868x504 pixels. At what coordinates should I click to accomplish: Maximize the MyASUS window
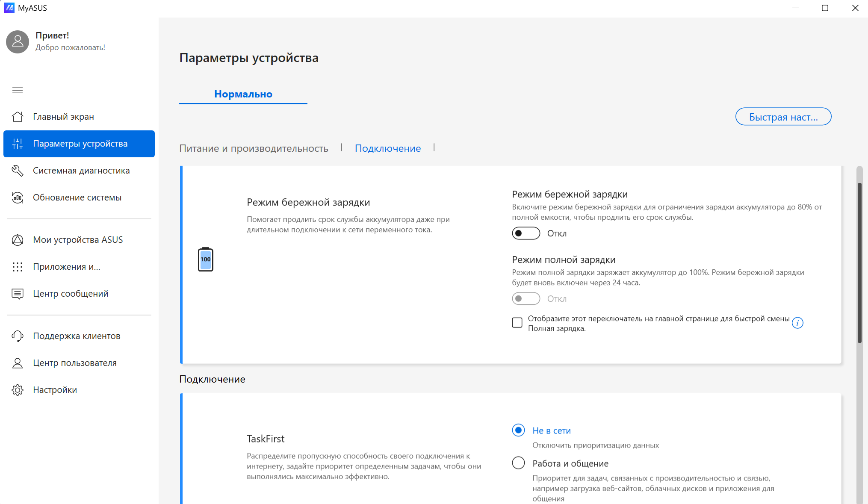pyautogui.click(x=825, y=8)
